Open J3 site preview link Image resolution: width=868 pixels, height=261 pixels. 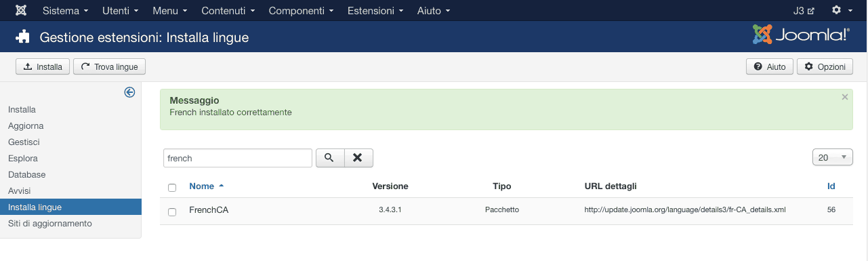coord(803,11)
